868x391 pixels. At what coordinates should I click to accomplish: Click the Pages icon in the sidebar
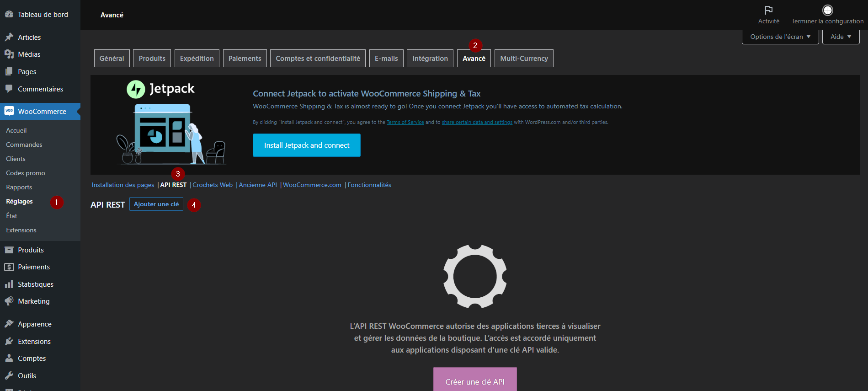pos(9,71)
